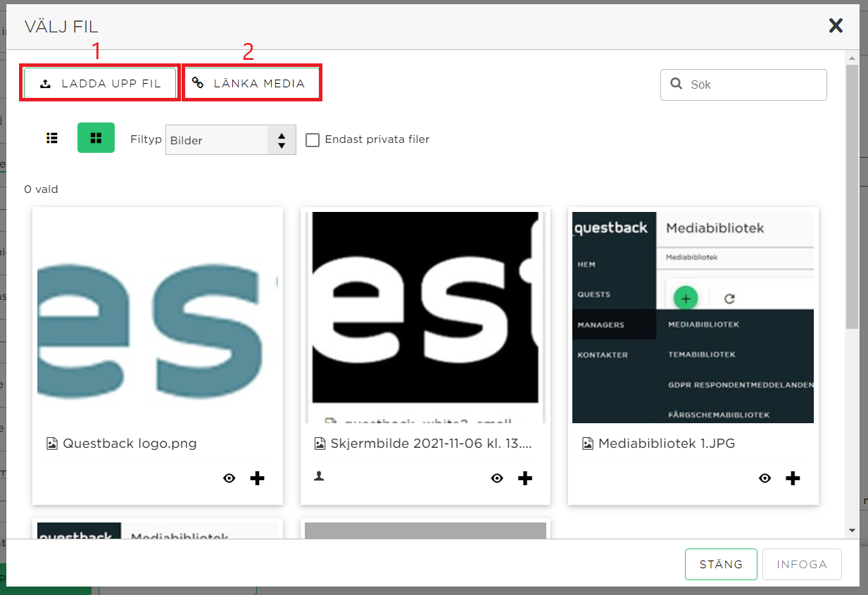868x595 pixels.
Task: Open the Filtyp Bilder dropdown
Action: (x=230, y=140)
